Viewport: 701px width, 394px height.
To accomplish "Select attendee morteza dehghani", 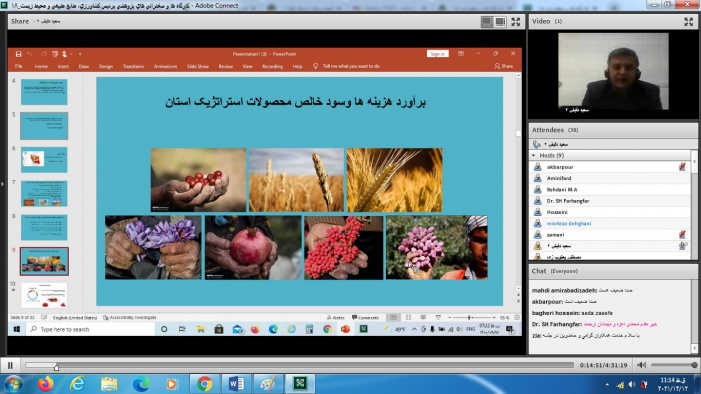I will coord(610,223).
